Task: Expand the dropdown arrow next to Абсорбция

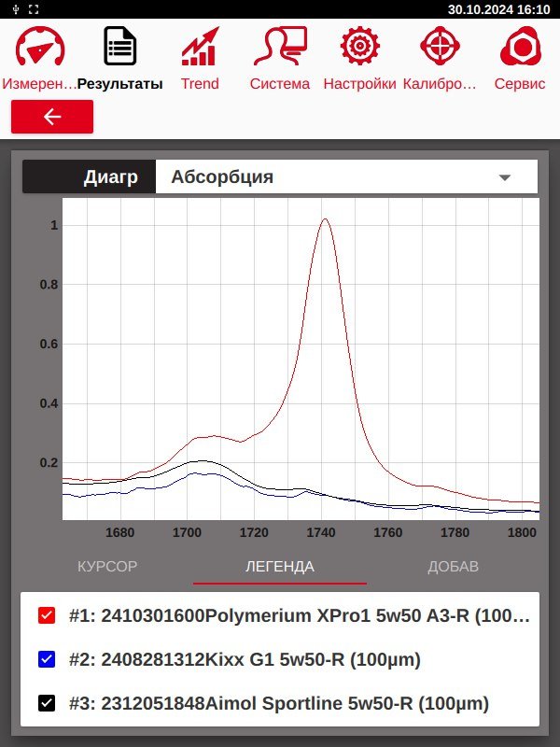Action: 505,177
